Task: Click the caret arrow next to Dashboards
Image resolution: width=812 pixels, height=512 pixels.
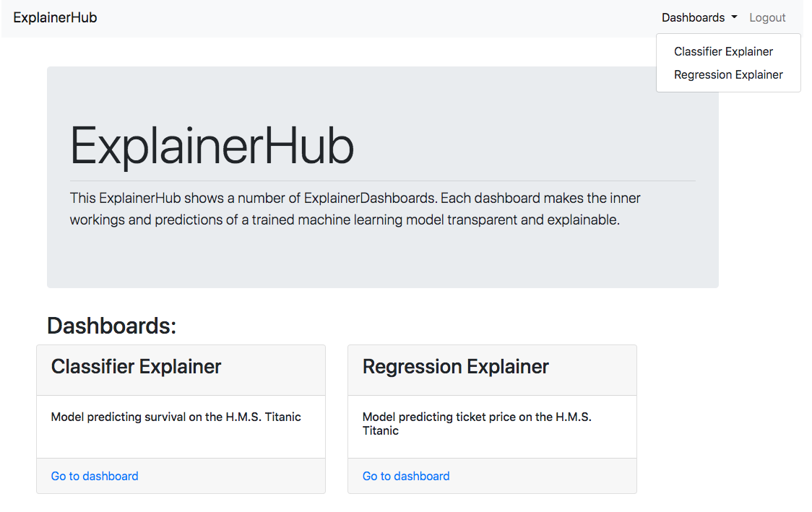Action: [x=733, y=18]
